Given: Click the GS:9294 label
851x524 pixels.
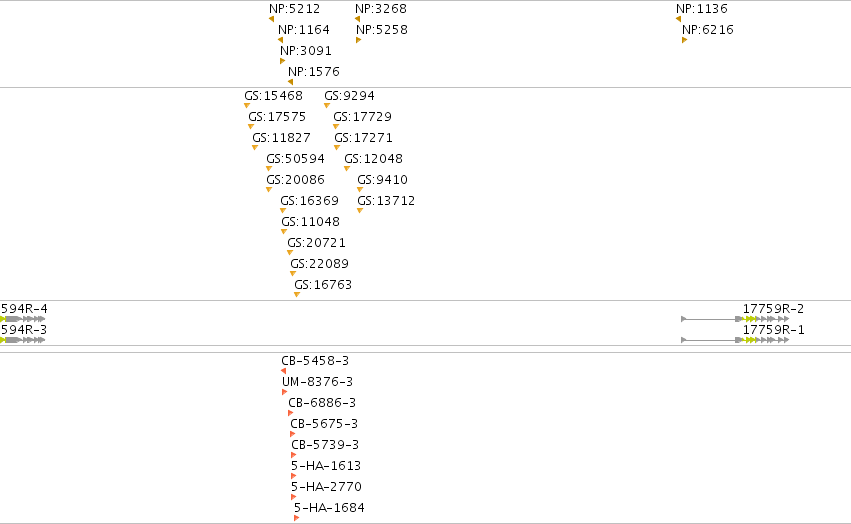Looking at the screenshot, I should coord(350,96).
